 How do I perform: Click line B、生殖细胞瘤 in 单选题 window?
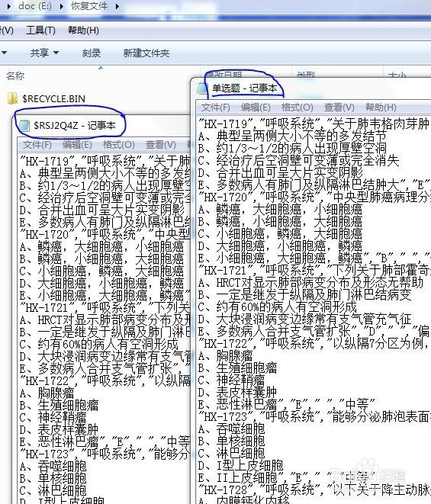tap(237, 368)
